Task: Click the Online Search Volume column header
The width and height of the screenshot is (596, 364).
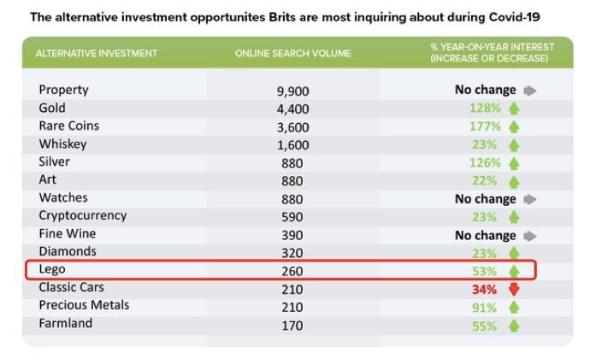Action: coord(292,54)
